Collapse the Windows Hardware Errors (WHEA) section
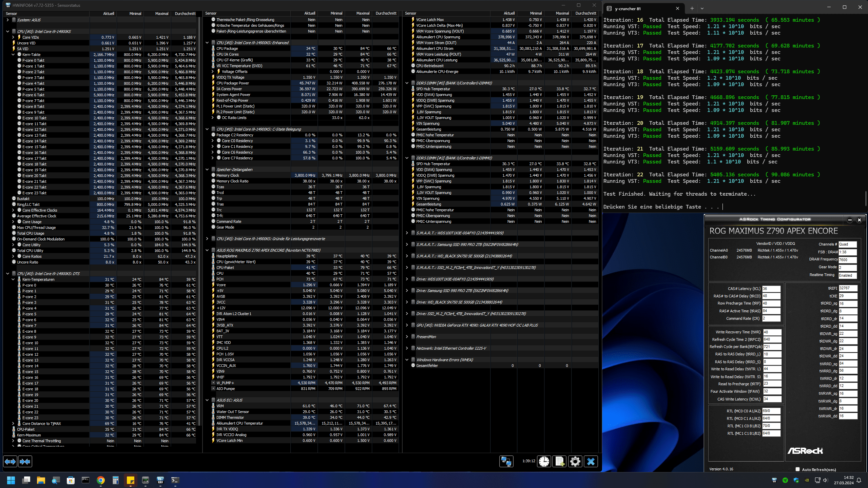The width and height of the screenshot is (868, 488). click(x=407, y=360)
